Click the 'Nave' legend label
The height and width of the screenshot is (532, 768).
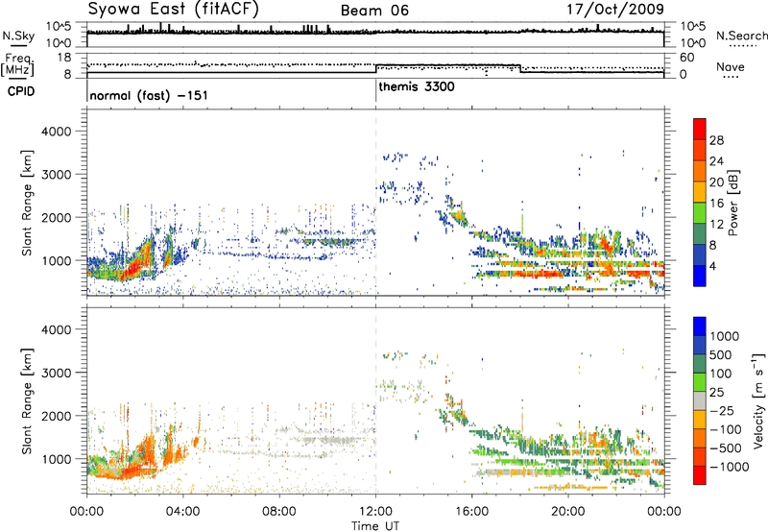(731, 67)
